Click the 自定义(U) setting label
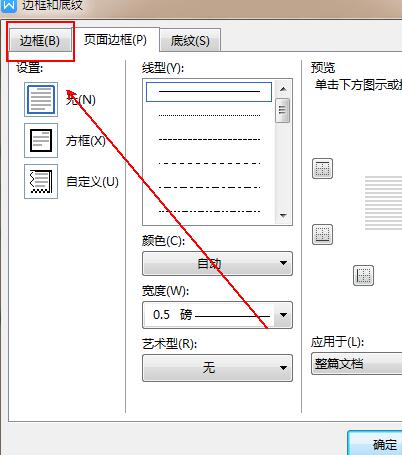Viewport: 402px width, 455px height. [x=92, y=182]
